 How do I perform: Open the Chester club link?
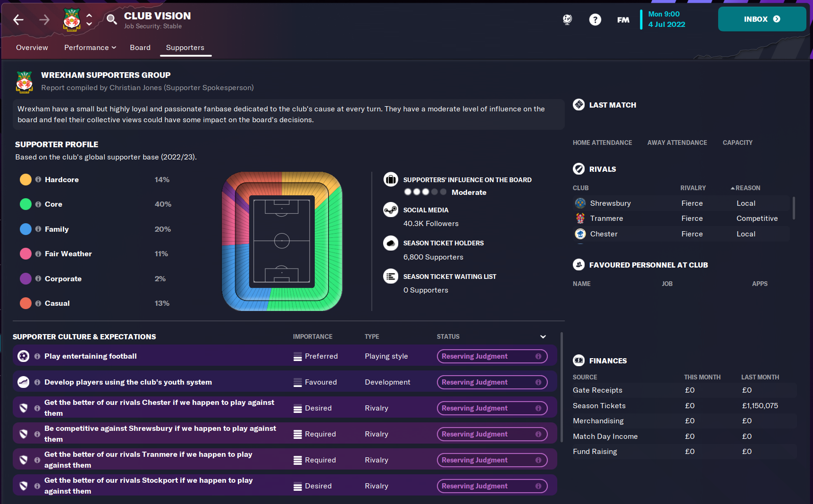603,234
